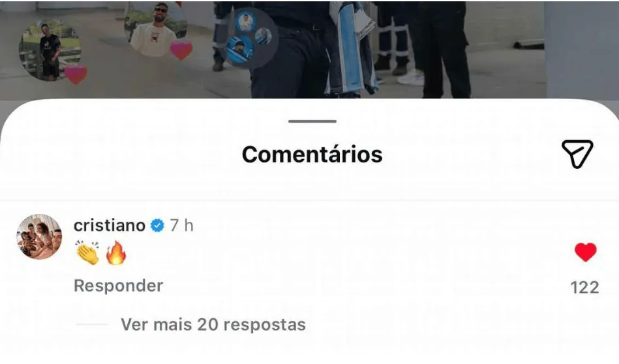Click the fire emoji in the comment

[x=116, y=252]
